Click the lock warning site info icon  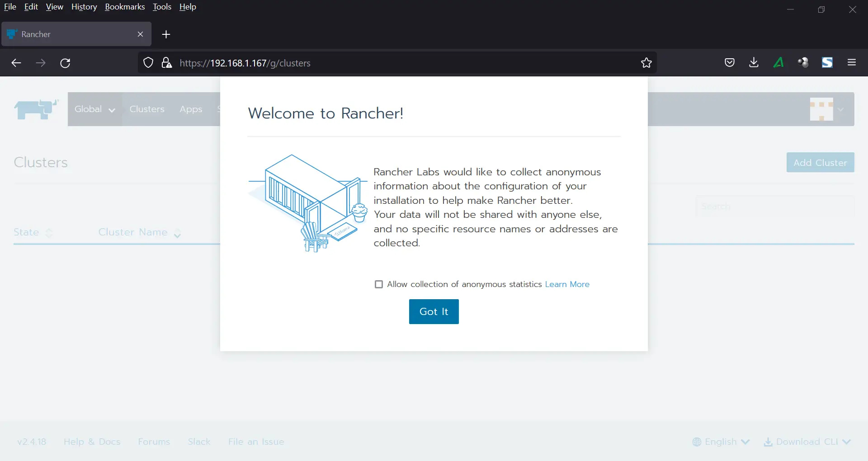coord(167,63)
